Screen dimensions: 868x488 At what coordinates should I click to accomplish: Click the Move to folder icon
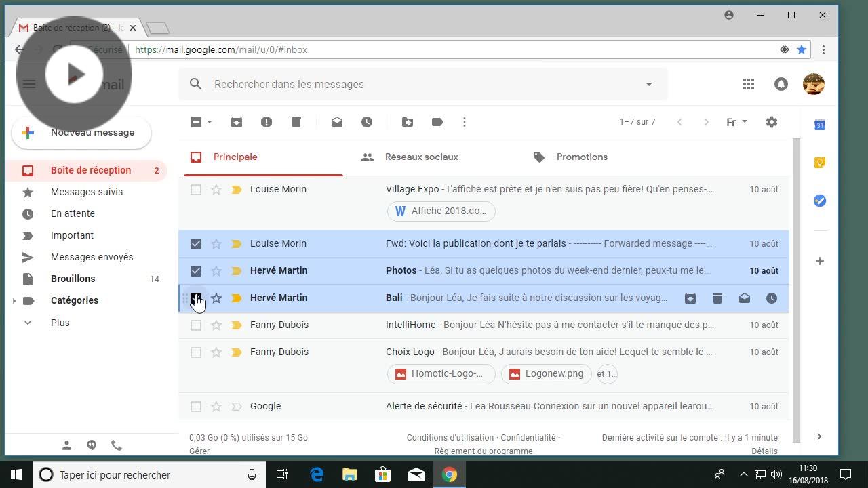408,122
